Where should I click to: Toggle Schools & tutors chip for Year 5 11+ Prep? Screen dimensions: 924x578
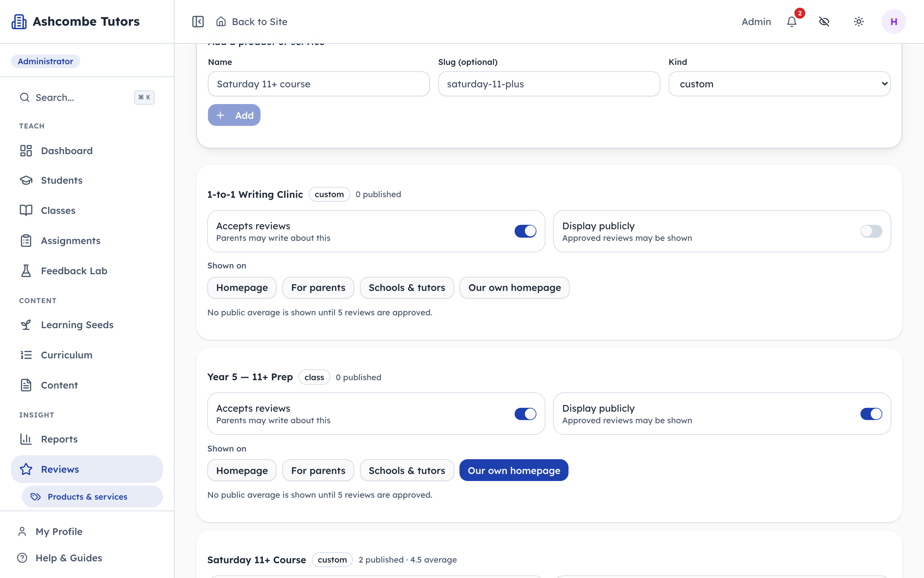pos(406,470)
